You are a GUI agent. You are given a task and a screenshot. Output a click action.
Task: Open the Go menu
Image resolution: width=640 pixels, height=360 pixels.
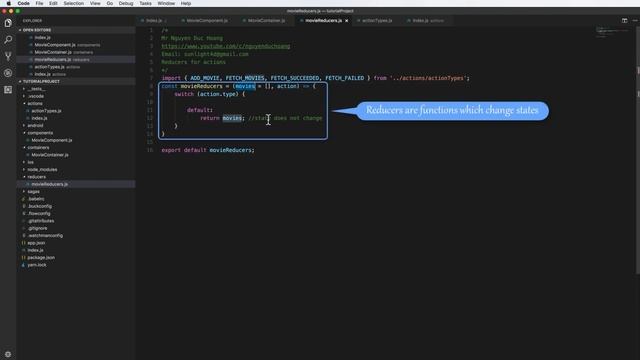coord(110,3)
